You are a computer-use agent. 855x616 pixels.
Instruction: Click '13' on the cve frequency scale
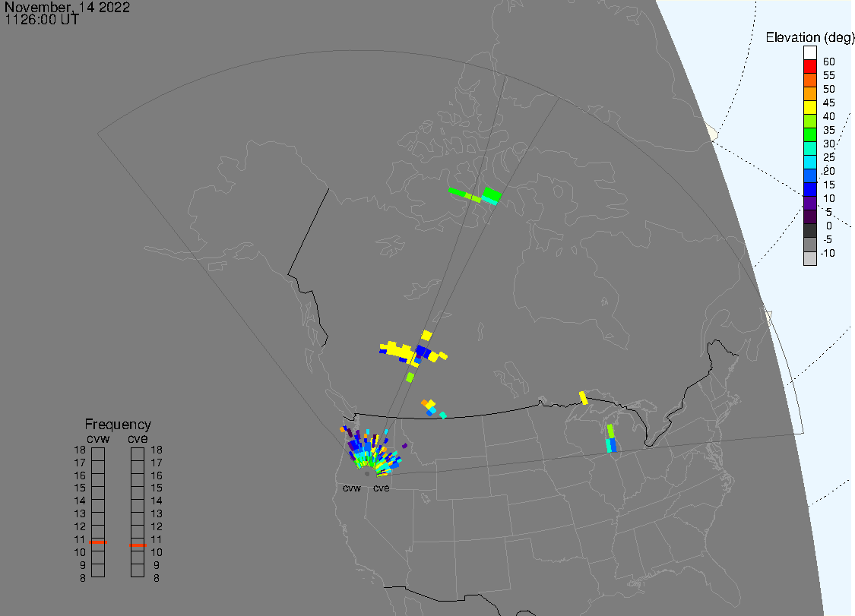coord(157,513)
